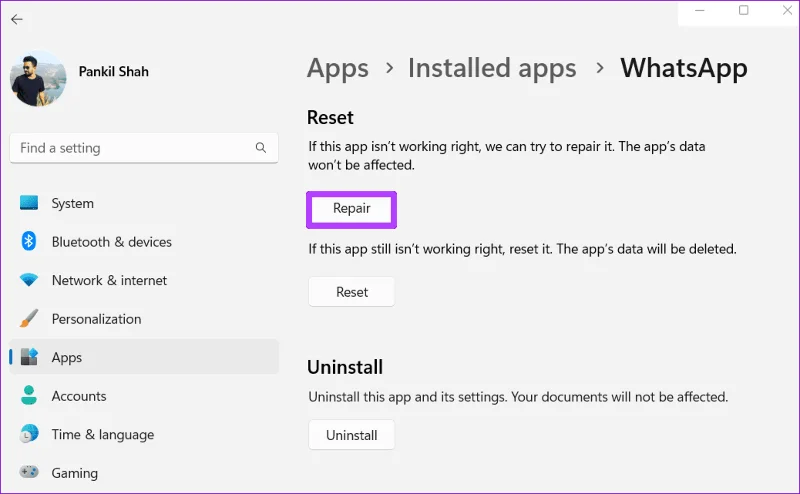
Task: Open Network & internet label
Action: pos(109,280)
